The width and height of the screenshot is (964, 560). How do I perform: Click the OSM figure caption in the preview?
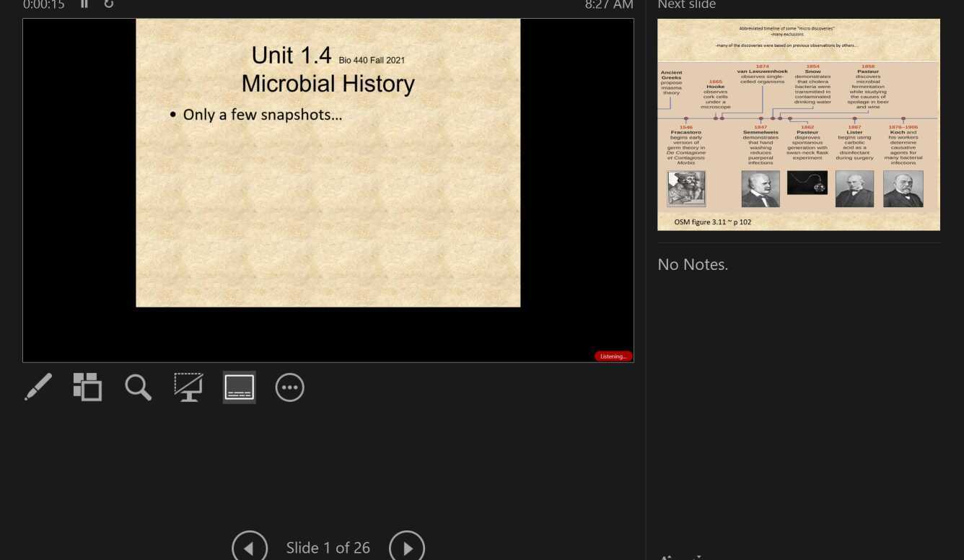click(x=711, y=222)
